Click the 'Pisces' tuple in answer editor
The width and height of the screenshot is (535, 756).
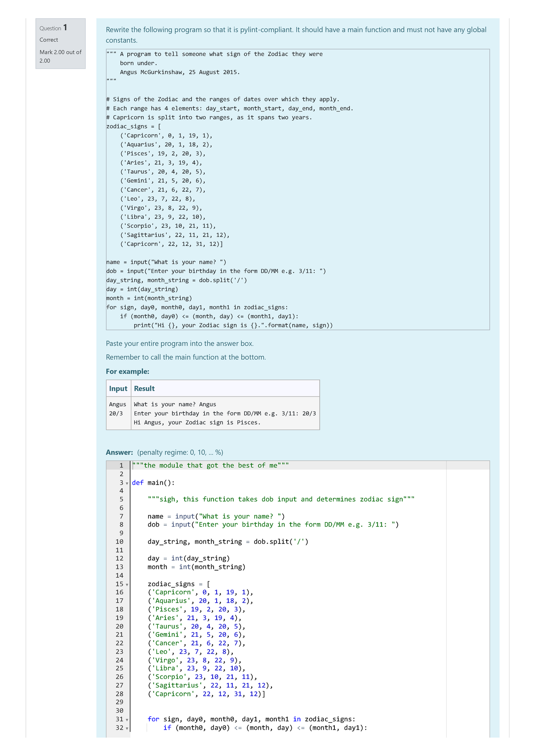(197, 609)
